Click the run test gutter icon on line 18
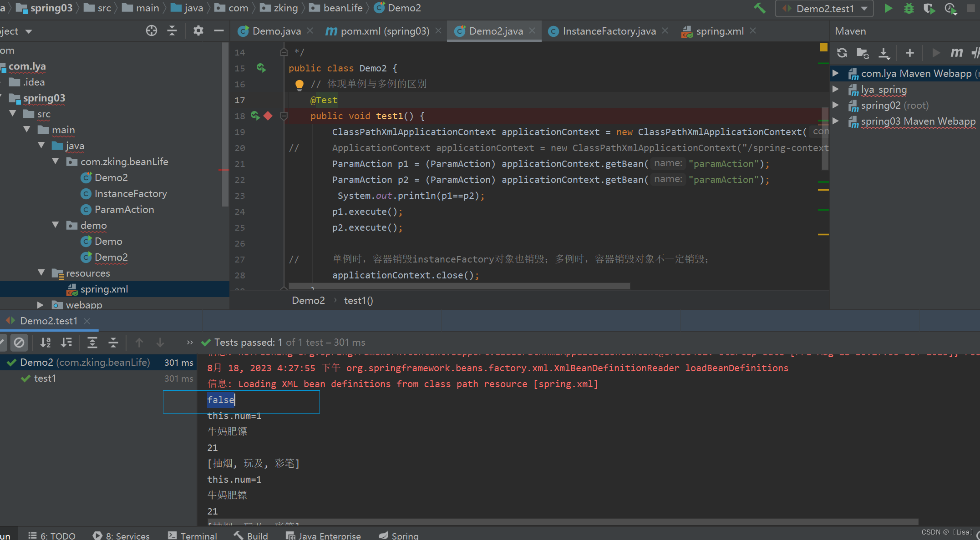Image resolution: width=980 pixels, height=540 pixels. click(255, 116)
